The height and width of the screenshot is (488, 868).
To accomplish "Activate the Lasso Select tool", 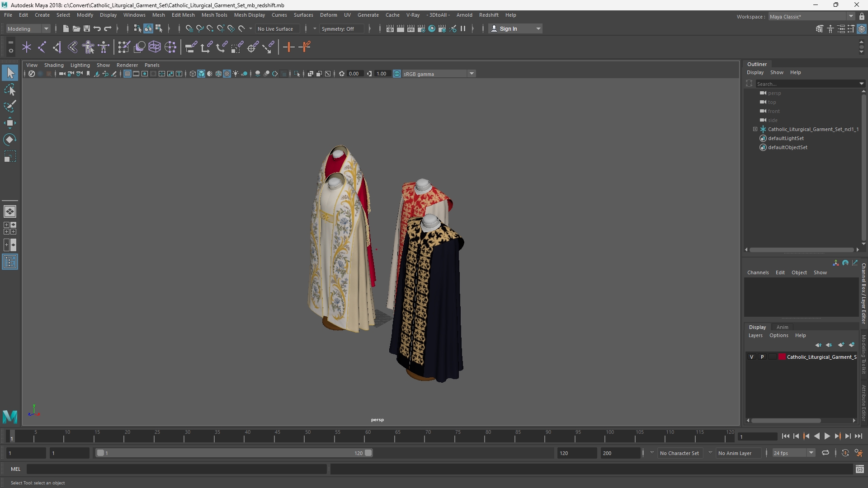I will pos(10,89).
